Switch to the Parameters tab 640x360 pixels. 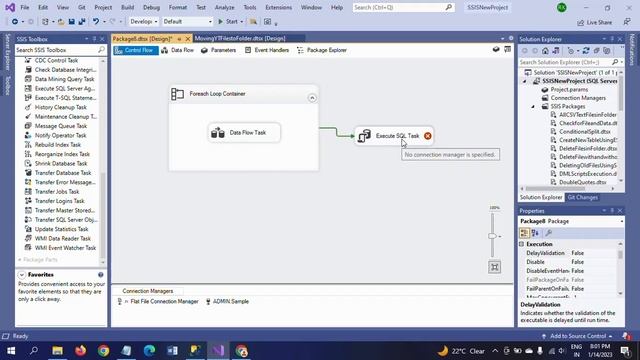click(218, 50)
